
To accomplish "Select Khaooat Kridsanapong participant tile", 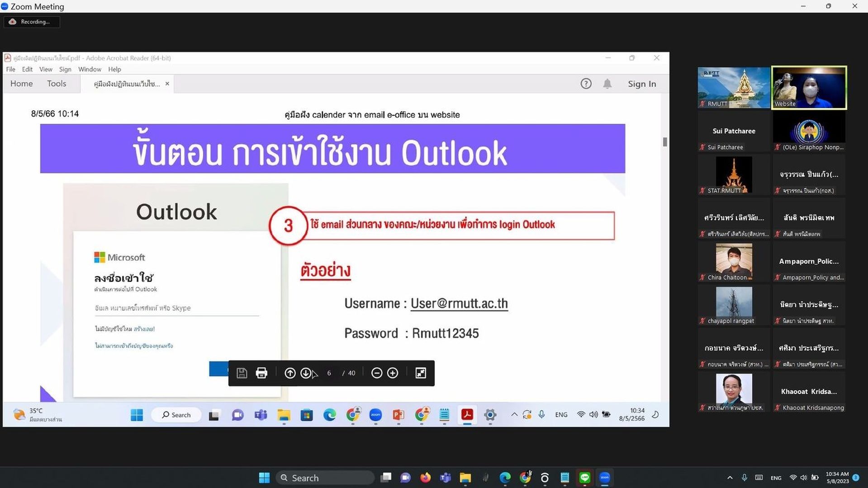I will coord(809,392).
